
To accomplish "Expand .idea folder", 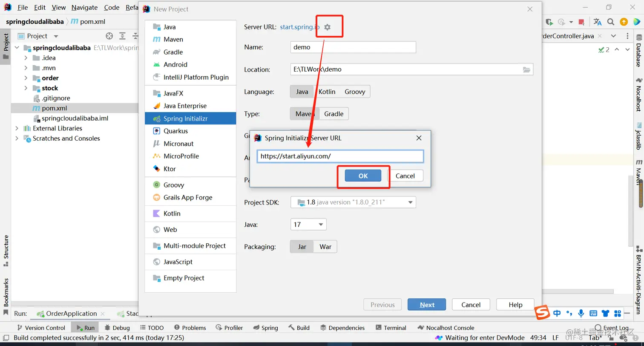I will click(26, 58).
